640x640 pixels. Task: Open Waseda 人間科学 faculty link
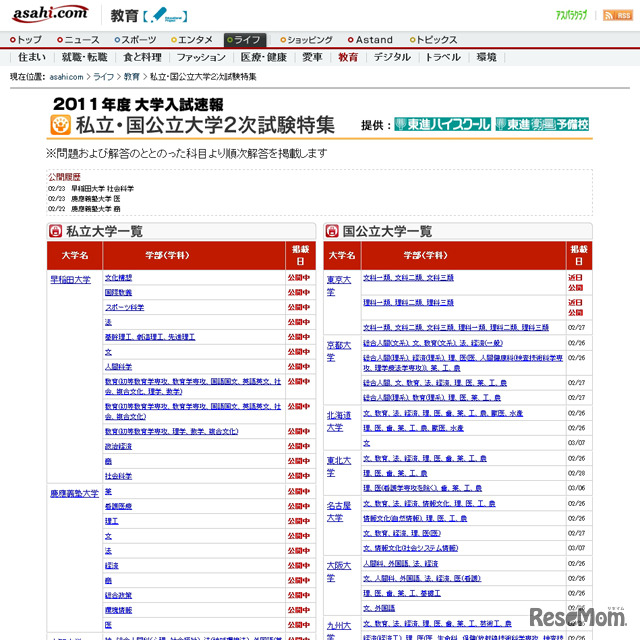(x=118, y=367)
